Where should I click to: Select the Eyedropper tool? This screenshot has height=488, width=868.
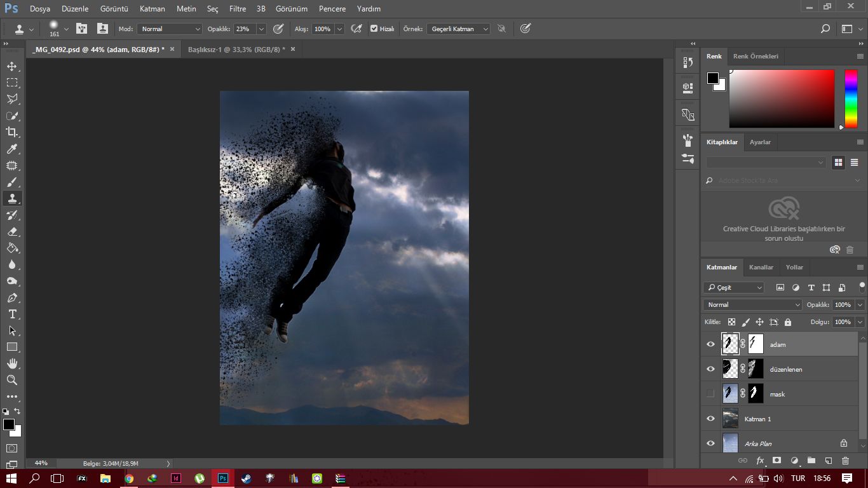tap(12, 149)
